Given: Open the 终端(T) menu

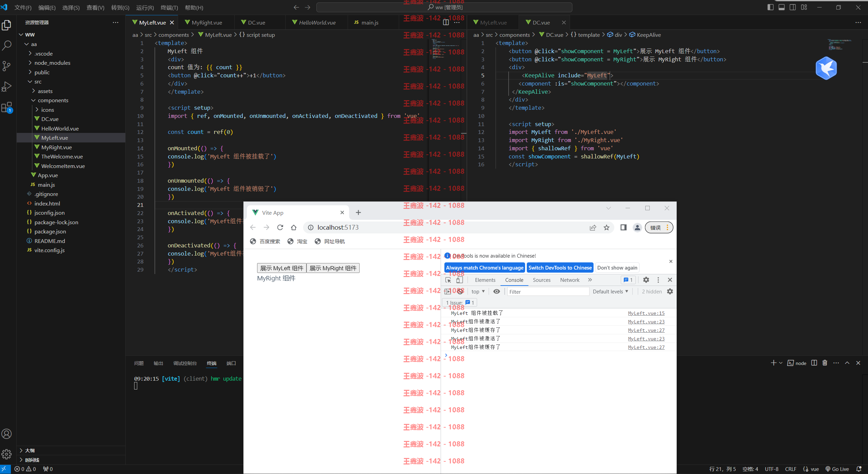Looking at the screenshot, I should pos(169,7).
